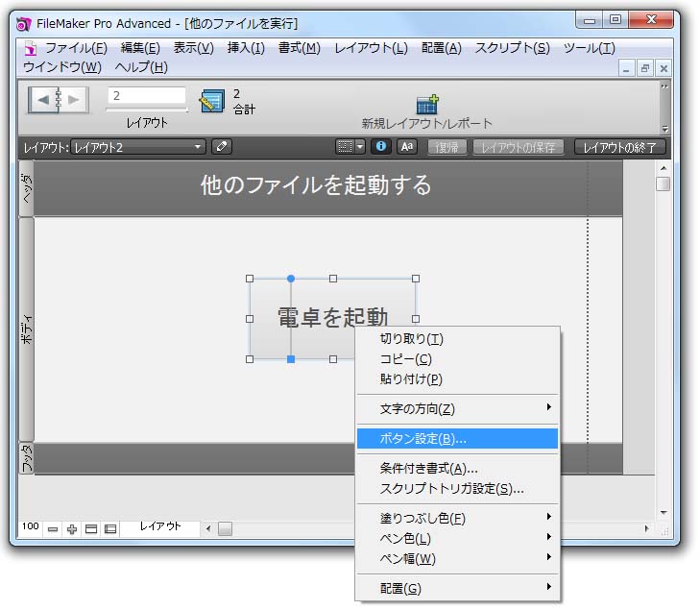This screenshot has width=700, height=610.
Task: Click the pencil edit layout icon
Action: [x=222, y=146]
